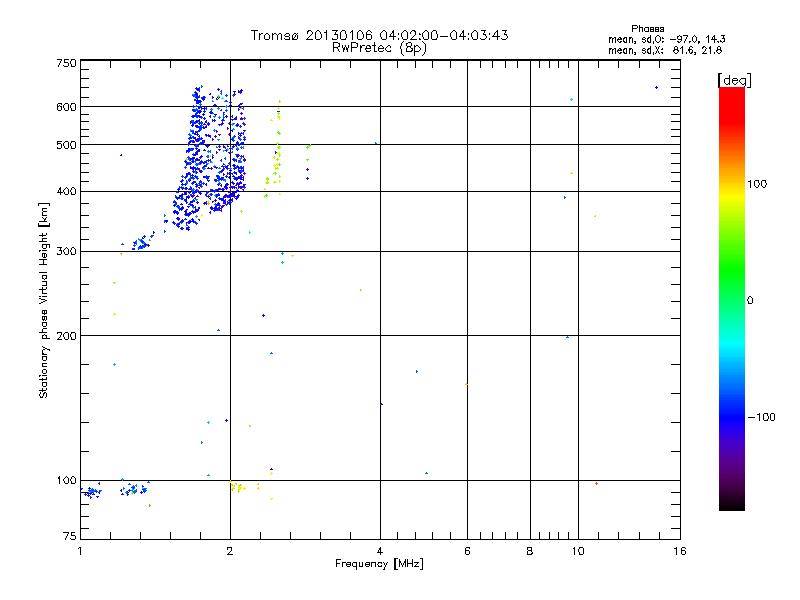The width and height of the screenshot is (800, 600).
Task: Click the '[deg]' colorbar unit label
Action: point(734,80)
